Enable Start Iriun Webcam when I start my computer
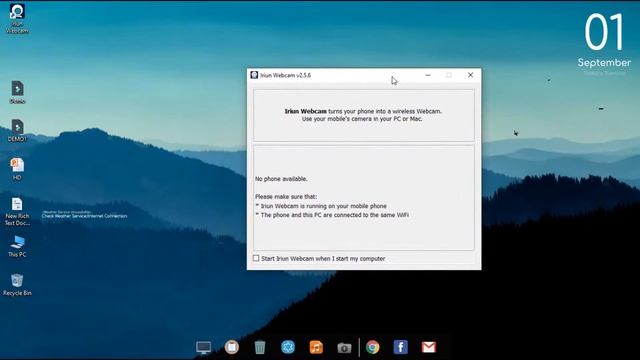The image size is (640, 360). tap(256, 258)
